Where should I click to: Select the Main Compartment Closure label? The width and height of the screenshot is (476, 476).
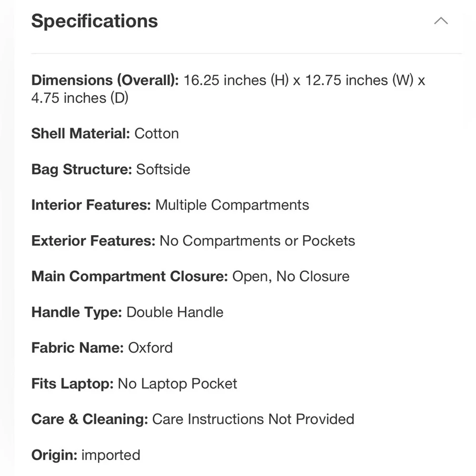tap(129, 277)
